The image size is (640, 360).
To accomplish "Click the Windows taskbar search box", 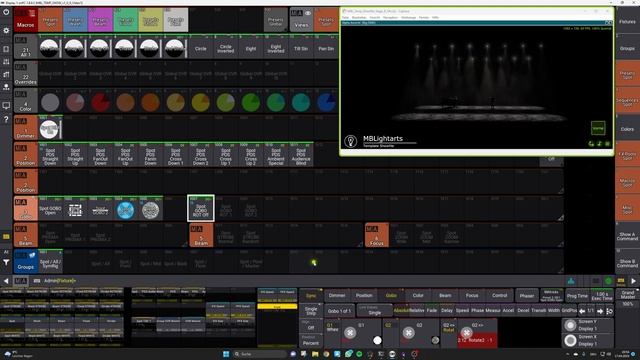I will point(260,354).
